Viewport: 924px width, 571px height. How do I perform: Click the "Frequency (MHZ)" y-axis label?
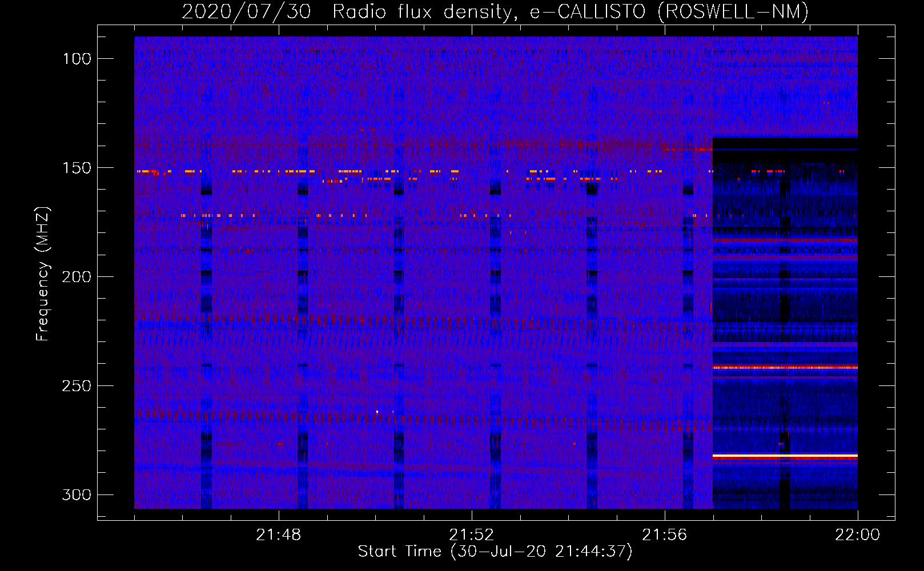tap(43, 274)
